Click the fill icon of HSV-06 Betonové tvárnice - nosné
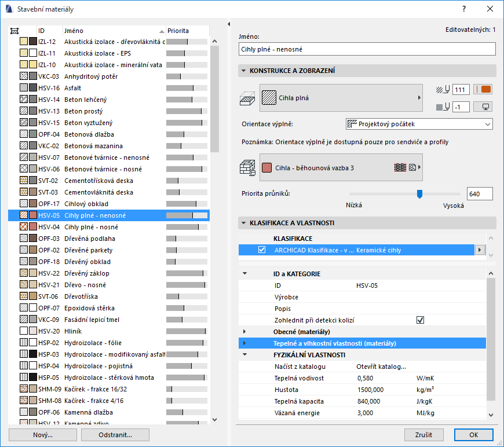The image size is (504, 447). pos(24,168)
